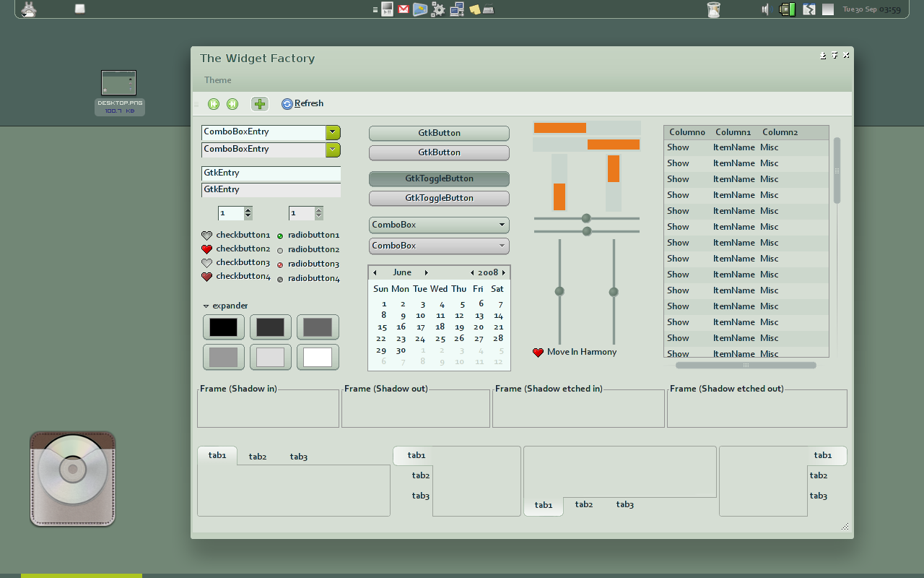Select June 18 in the calendar

click(x=440, y=327)
